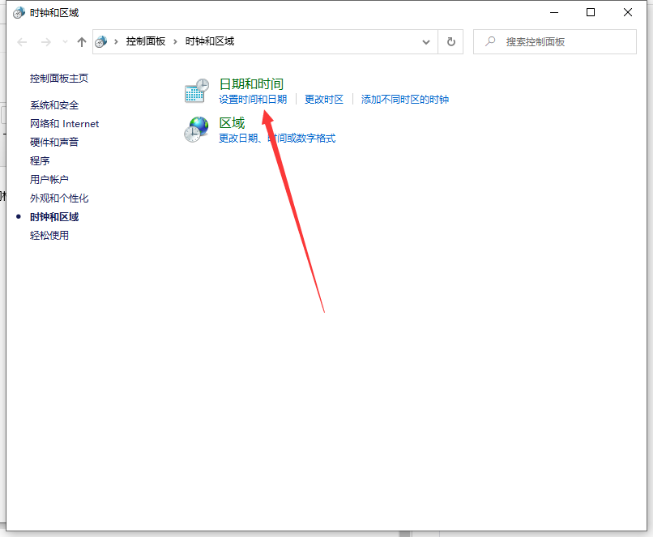The height and width of the screenshot is (537, 653).
Task: Click the back navigation arrow
Action: (x=22, y=42)
